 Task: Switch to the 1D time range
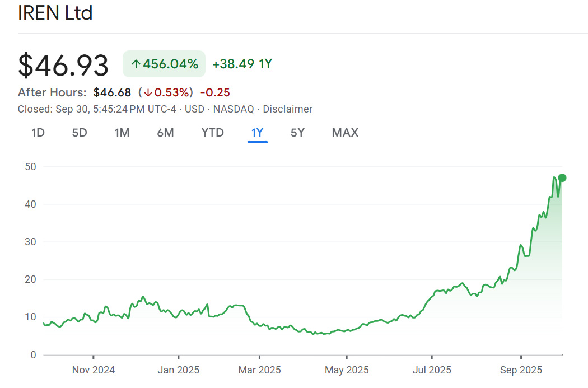[38, 133]
